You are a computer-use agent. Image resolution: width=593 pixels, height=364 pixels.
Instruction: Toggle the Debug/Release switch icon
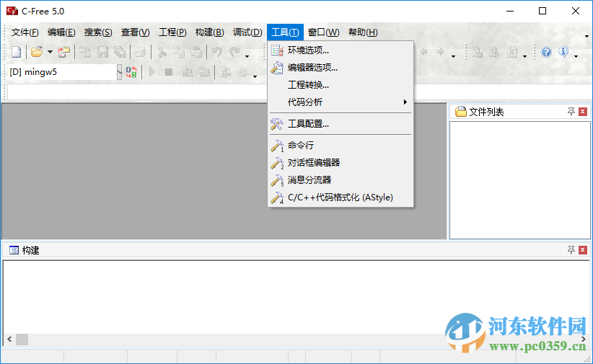[131, 72]
